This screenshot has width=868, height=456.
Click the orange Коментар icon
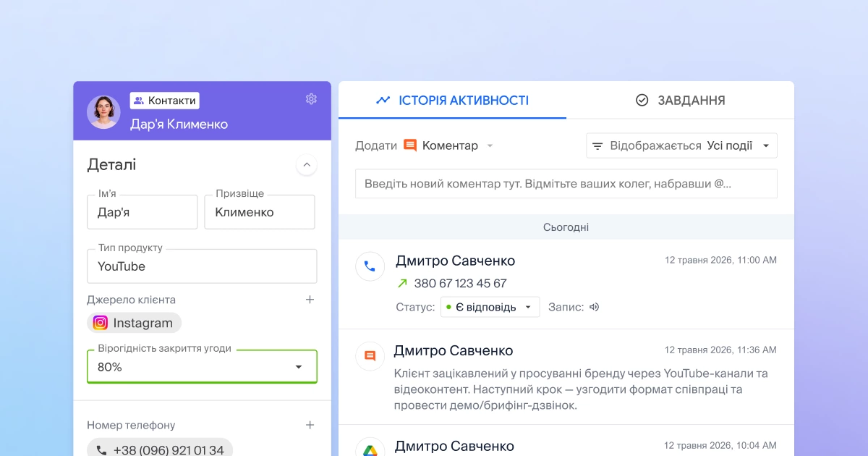[410, 145]
